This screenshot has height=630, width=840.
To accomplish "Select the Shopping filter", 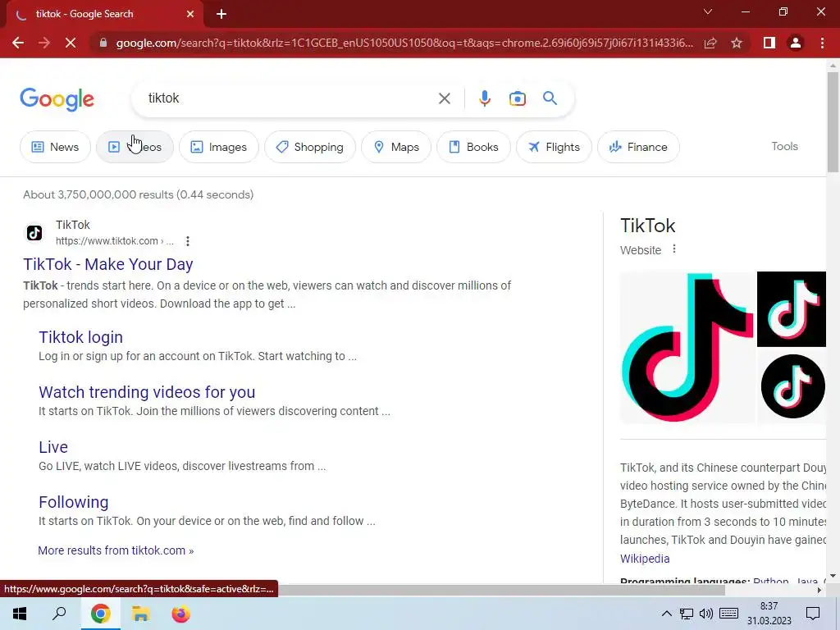I will [x=309, y=147].
